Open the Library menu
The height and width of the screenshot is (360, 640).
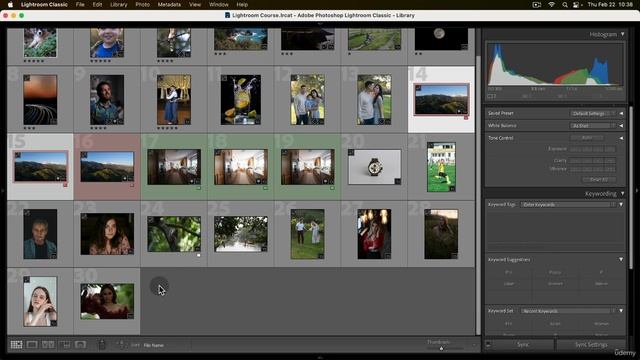(119, 4)
